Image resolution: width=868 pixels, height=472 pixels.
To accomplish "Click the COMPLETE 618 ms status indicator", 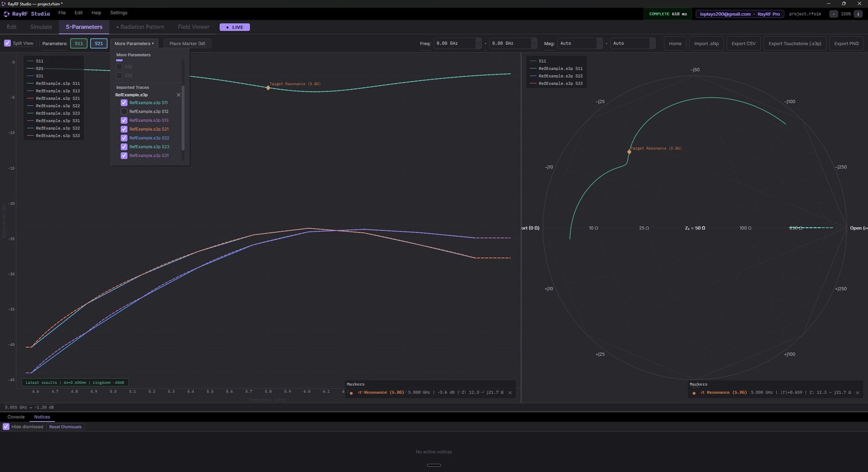I will coord(668,14).
